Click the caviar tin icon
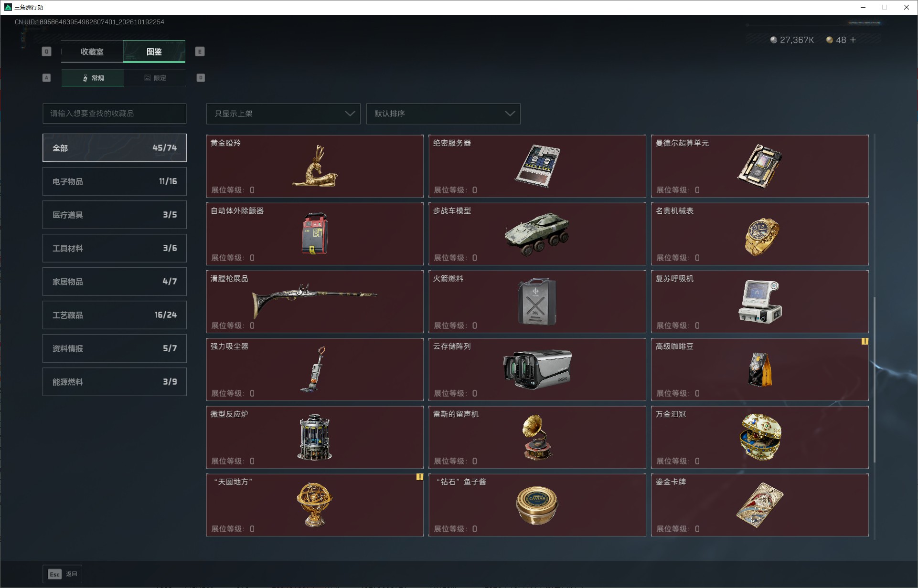This screenshot has height=588, width=918. 537,505
